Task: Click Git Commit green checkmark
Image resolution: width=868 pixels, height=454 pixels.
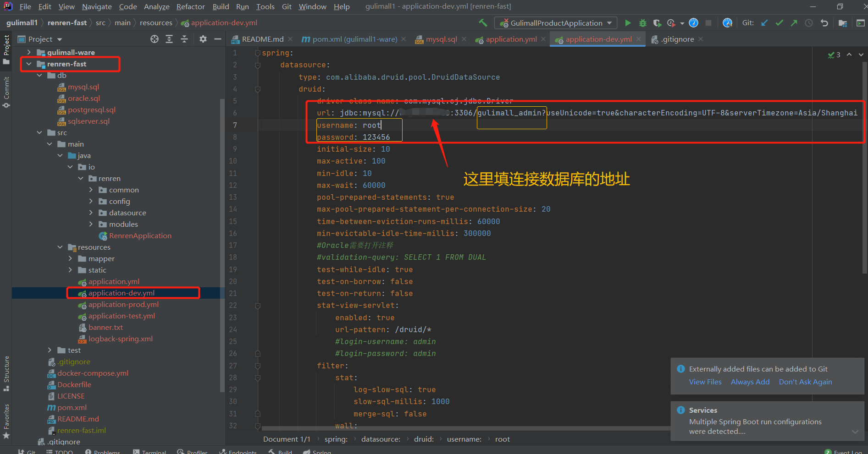Action: click(780, 23)
